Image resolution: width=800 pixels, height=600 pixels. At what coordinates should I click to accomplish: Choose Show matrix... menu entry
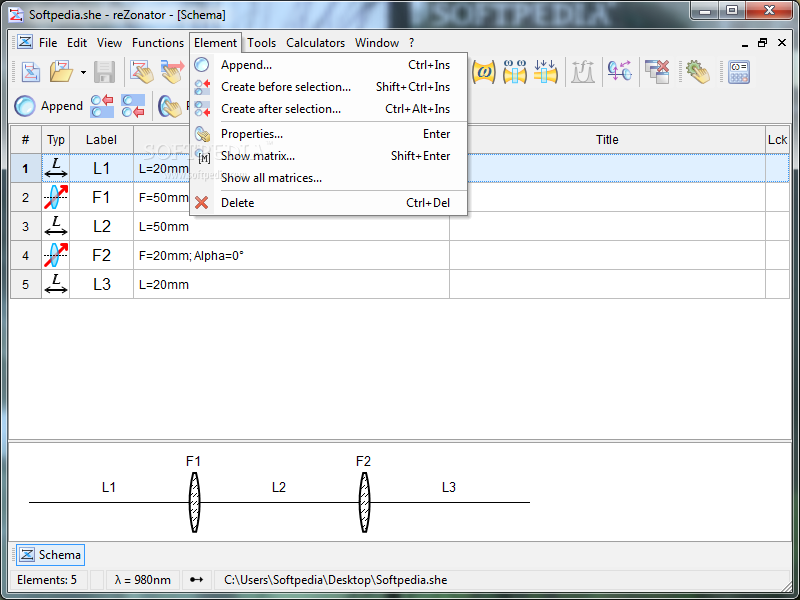coord(329,156)
